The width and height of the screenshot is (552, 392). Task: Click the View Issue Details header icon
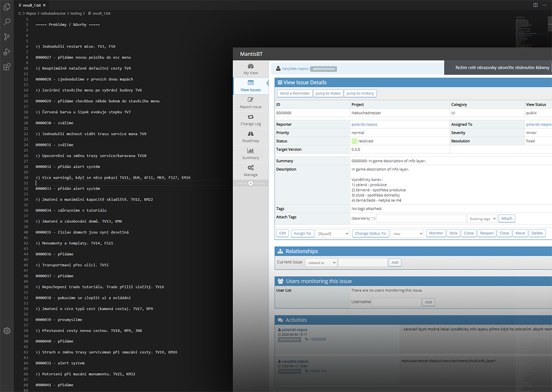point(280,82)
